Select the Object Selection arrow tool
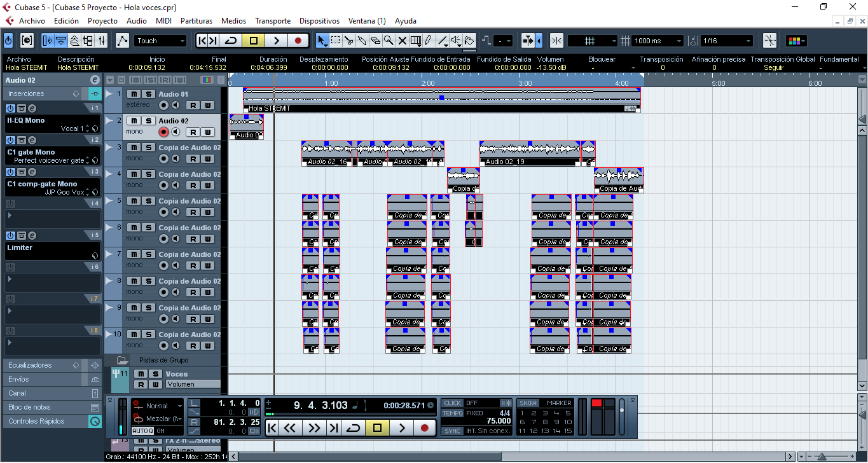868x463 pixels. pos(323,41)
